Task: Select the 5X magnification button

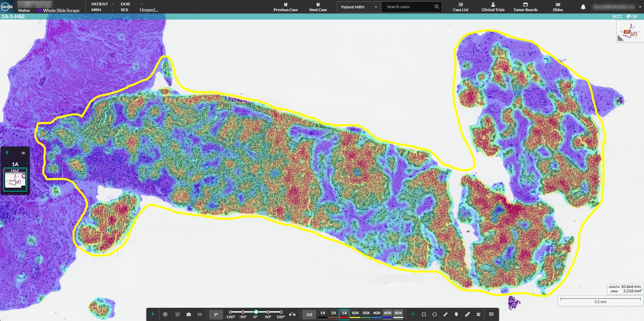Action: 344,314
